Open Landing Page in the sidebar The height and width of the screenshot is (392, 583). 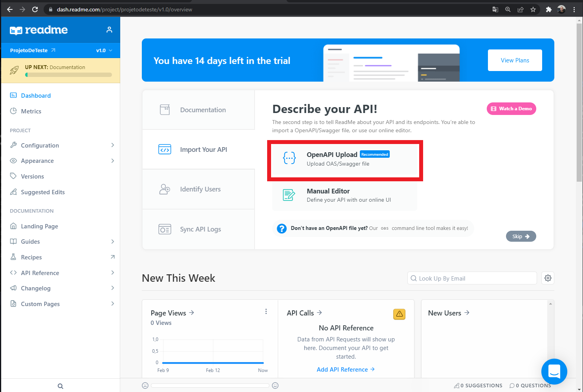click(x=39, y=226)
